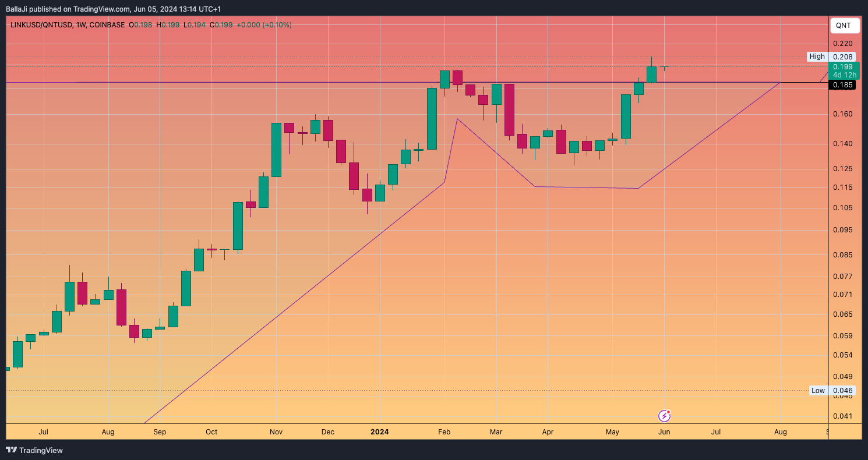Click the COINBASE exchange label
The image size is (868, 460).
point(107,25)
